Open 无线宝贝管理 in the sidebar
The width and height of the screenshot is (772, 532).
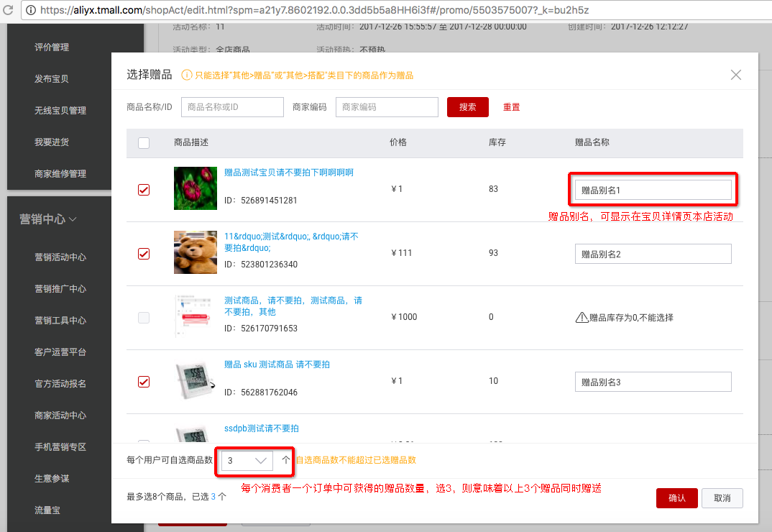[60, 111]
